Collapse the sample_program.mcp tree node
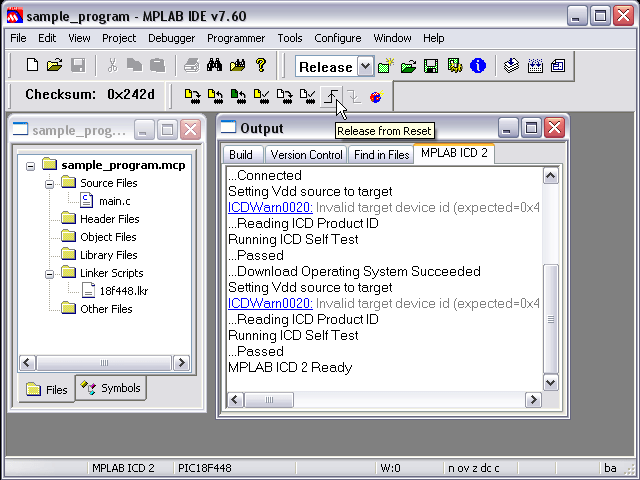This screenshot has height=480, width=640. click(x=30, y=166)
